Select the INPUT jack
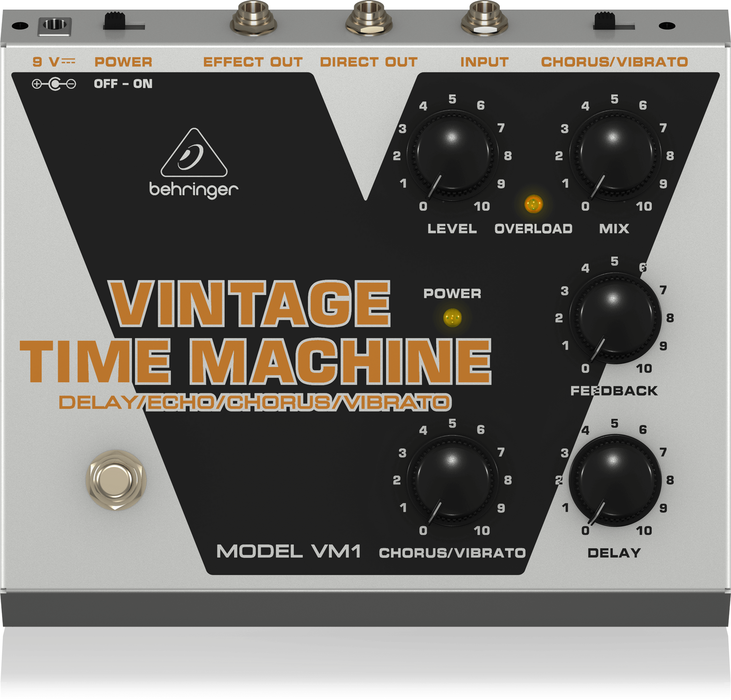The image size is (731, 700). (485, 17)
